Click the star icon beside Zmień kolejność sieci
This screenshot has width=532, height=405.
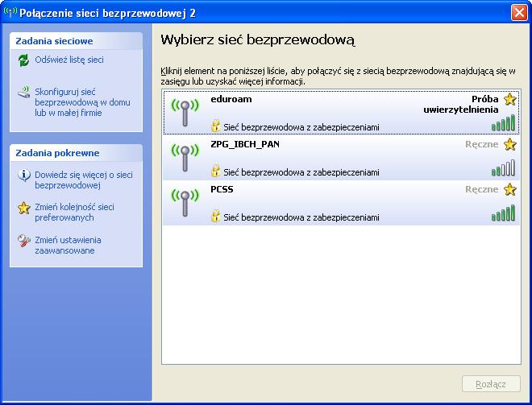23,208
